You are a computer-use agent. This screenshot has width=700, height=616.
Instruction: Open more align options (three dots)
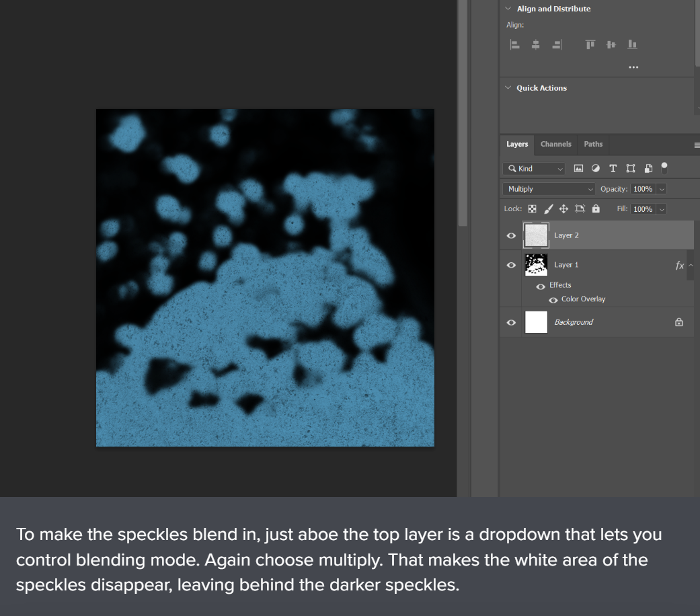click(633, 67)
